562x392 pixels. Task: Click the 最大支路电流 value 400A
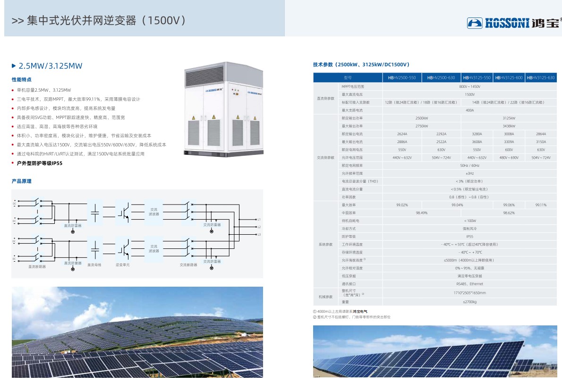point(469,111)
